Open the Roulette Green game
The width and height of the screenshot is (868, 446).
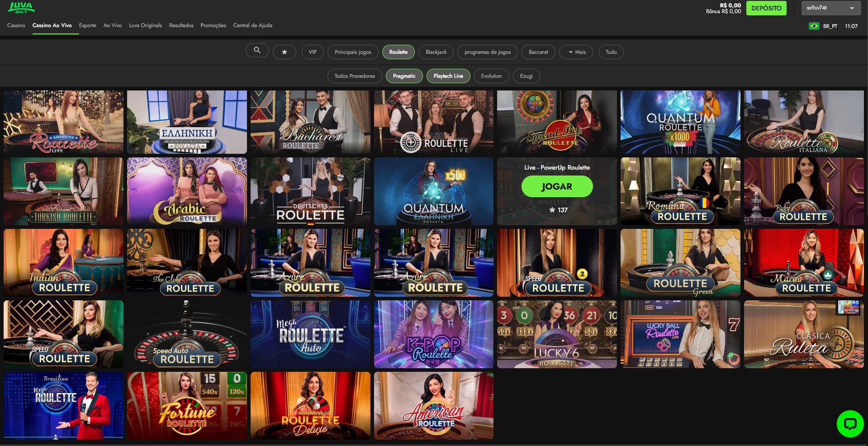pos(680,262)
